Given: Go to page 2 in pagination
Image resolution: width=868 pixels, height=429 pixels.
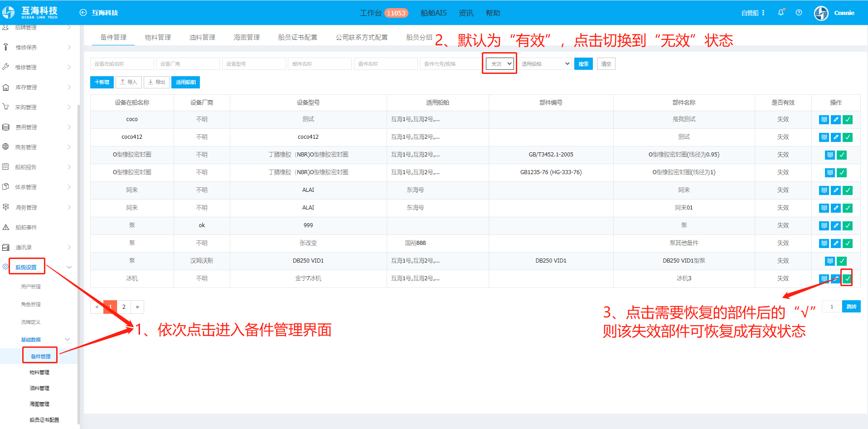Looking at the screenshot, I should (x=124, y=307).
